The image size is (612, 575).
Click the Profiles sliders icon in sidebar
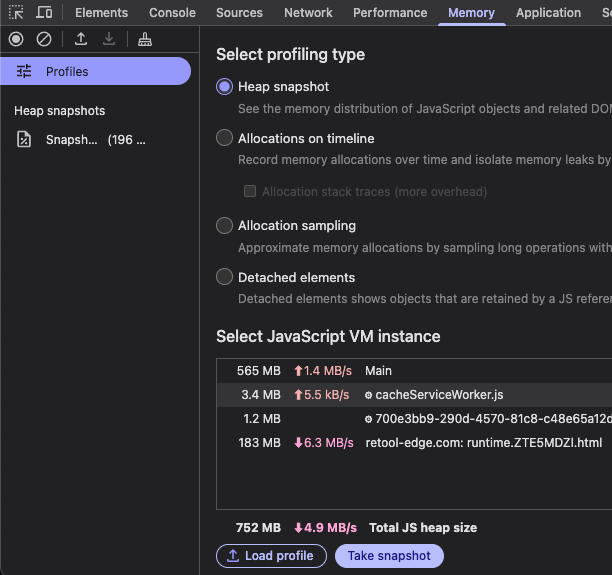coord(24,72)
